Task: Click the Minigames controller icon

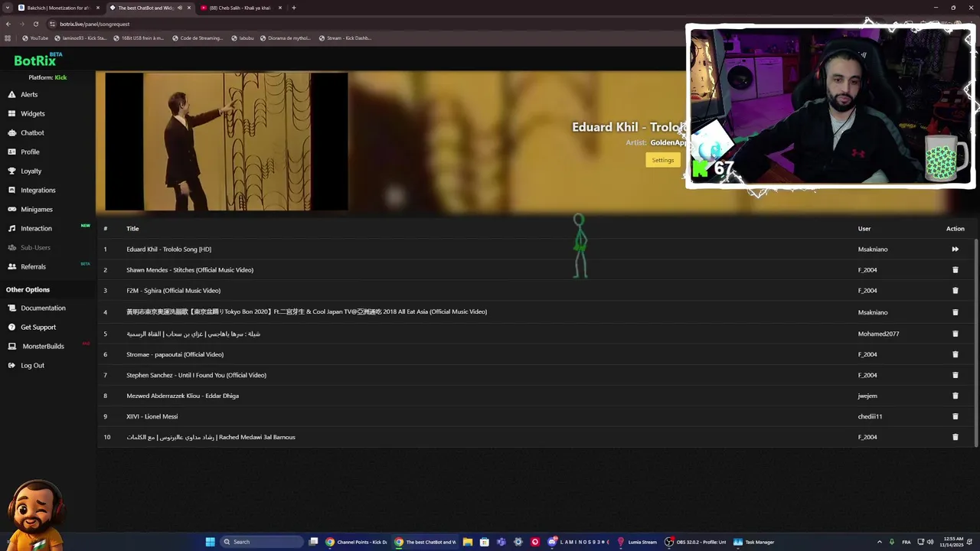Action: [12, 209]
